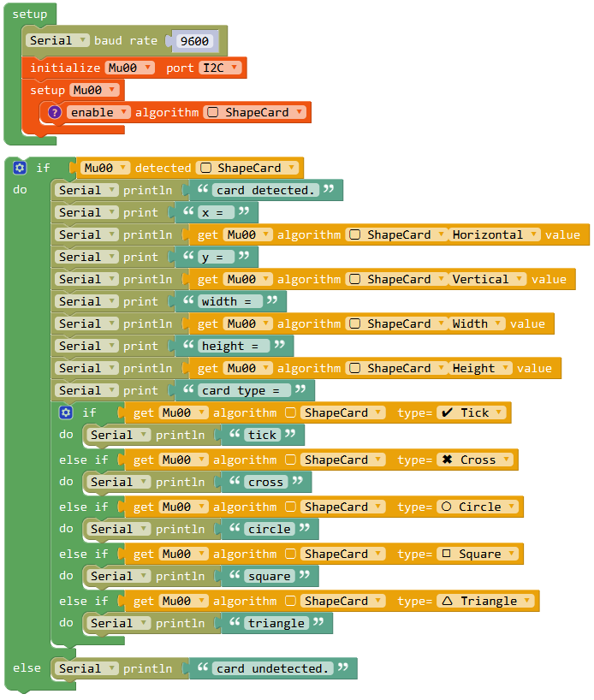Screen dimensions: 594x700
Task: Open Serial dropdown in 'card undetected.' println row
Action: tap(86, 668)
